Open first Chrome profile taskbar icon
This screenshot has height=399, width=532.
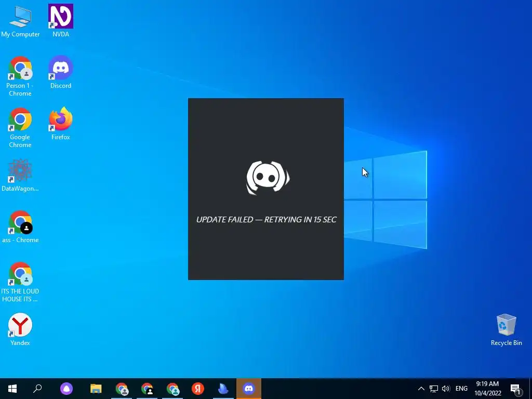pos(122,389)
